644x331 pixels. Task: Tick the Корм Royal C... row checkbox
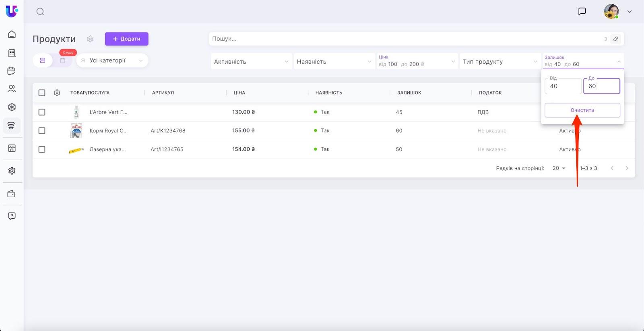(x=42, y=130)
